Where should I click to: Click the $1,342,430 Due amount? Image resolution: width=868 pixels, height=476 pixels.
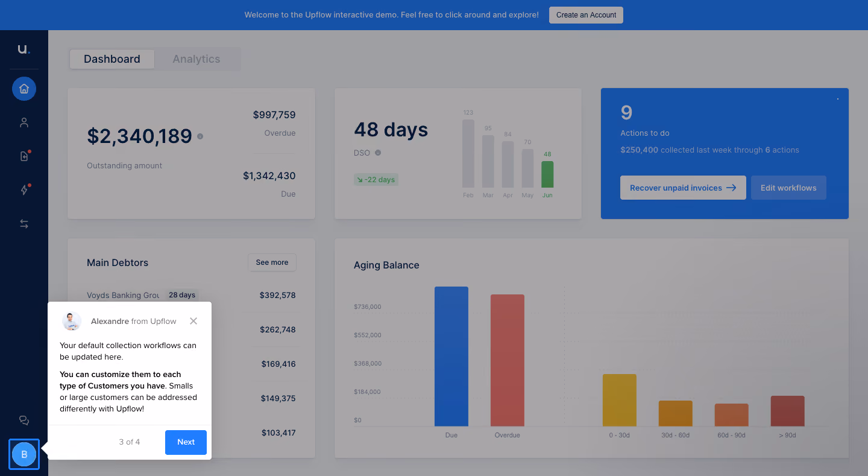tap(269, 176)
